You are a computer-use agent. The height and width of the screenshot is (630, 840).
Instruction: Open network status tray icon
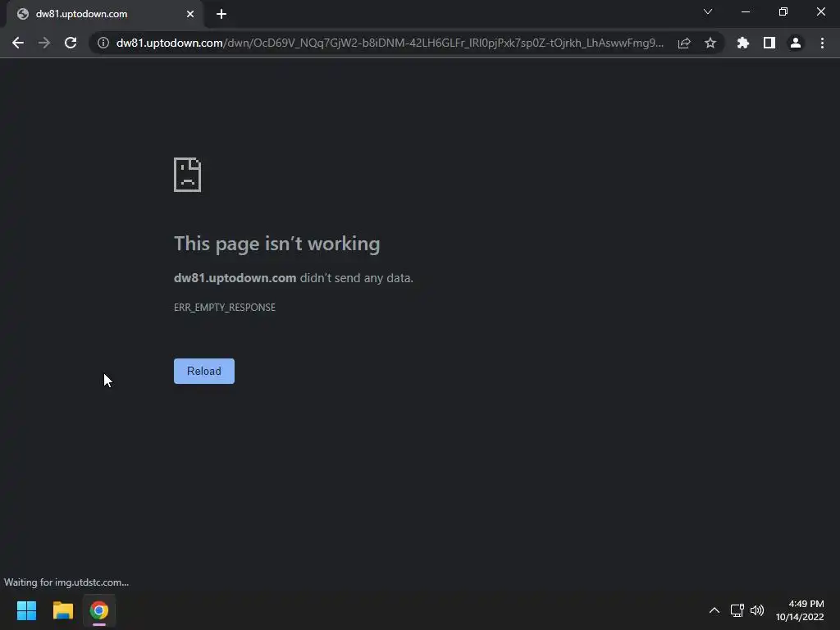(x=737, y=610)
